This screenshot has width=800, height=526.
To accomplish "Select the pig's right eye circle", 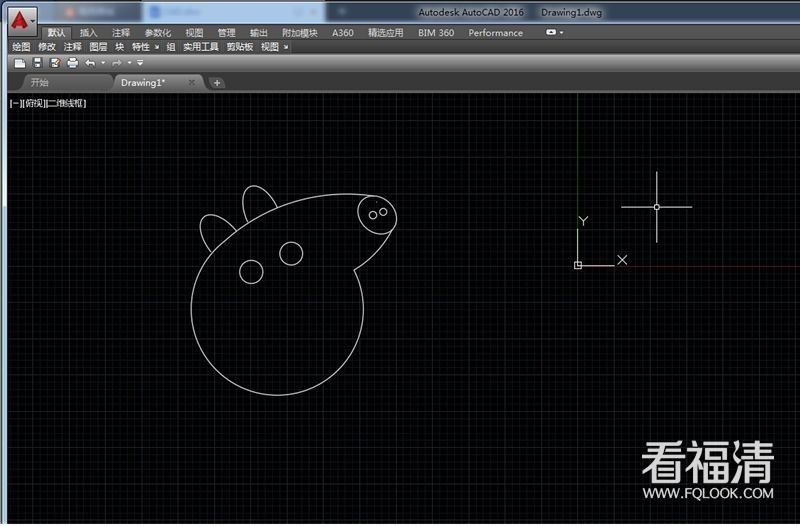I will click(291, 253).
